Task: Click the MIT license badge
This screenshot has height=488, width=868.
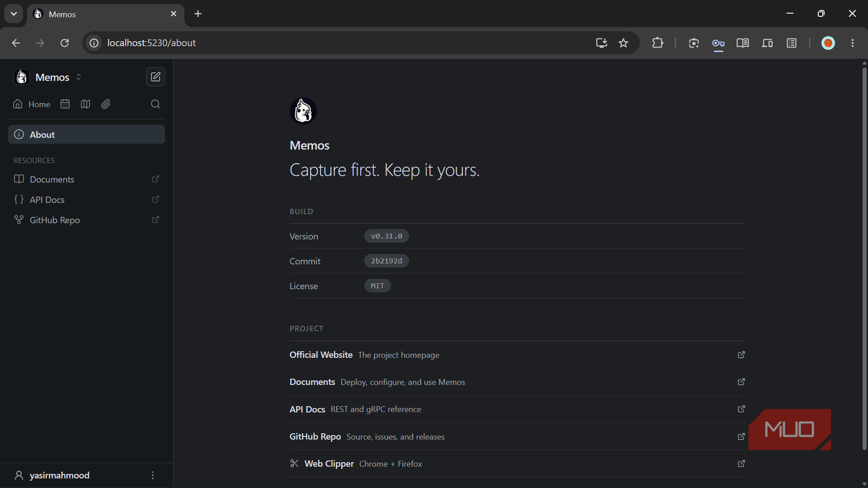Action: pos(377,286)
